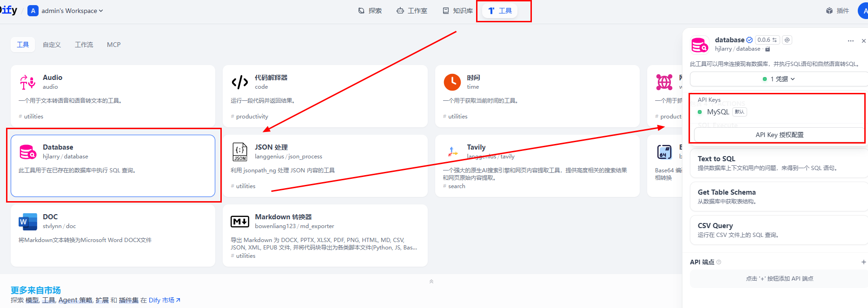Open the three-dots more menu in panel
Screen dimensions: 868x308
point(851,41)
